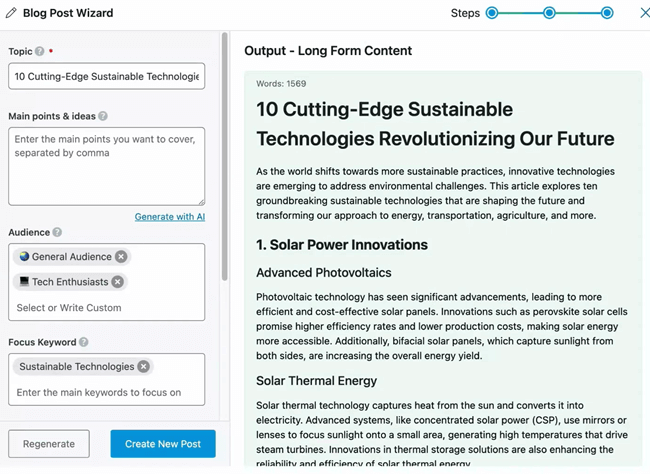This screenshot has height=474, width=650.
Task: Focus the Main points & ideas textarea
Action: [x=106, y=165]
